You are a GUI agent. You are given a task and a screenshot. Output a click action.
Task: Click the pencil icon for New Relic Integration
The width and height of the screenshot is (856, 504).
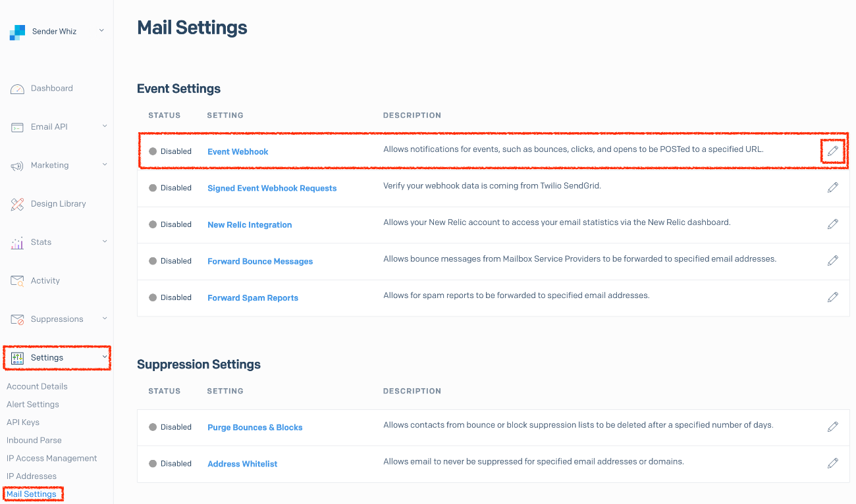[x=833, y=224]
